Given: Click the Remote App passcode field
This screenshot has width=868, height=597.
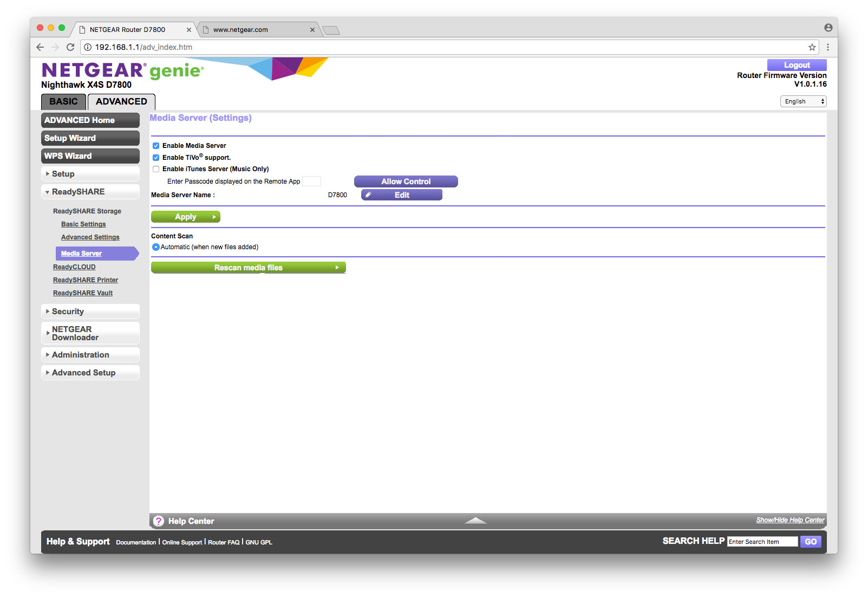Looking at the screenshot, I should (x=311, y=181).
